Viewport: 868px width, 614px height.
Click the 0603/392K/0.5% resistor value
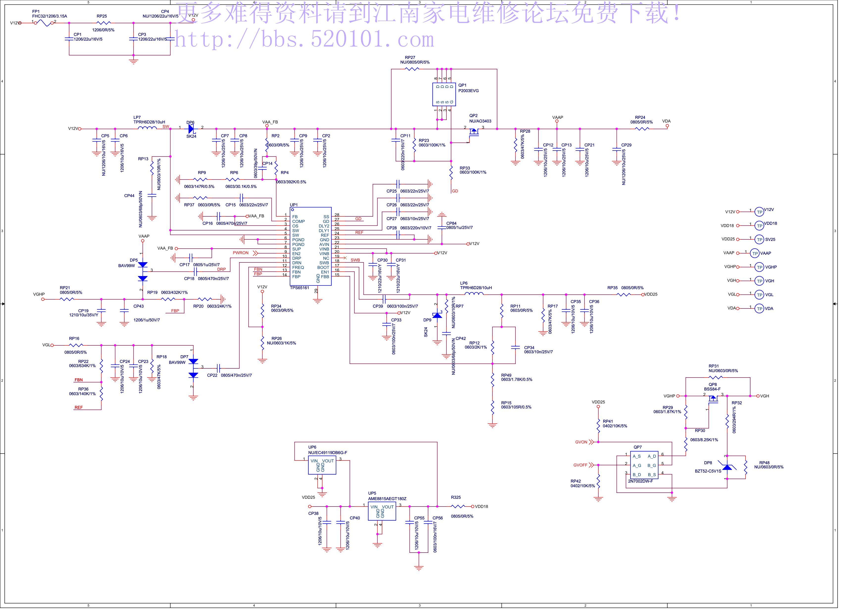coord(291,182)
